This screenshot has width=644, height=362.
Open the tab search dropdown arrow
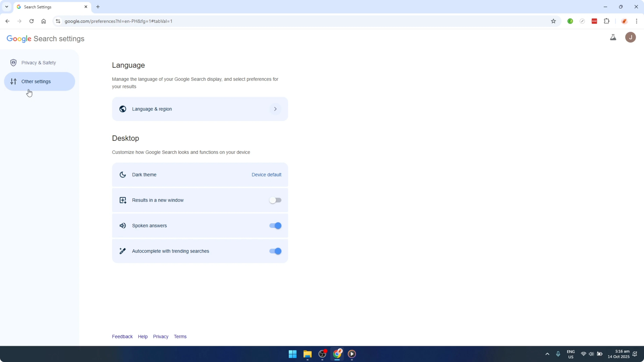pyautogui.click(x=6, y=7)
